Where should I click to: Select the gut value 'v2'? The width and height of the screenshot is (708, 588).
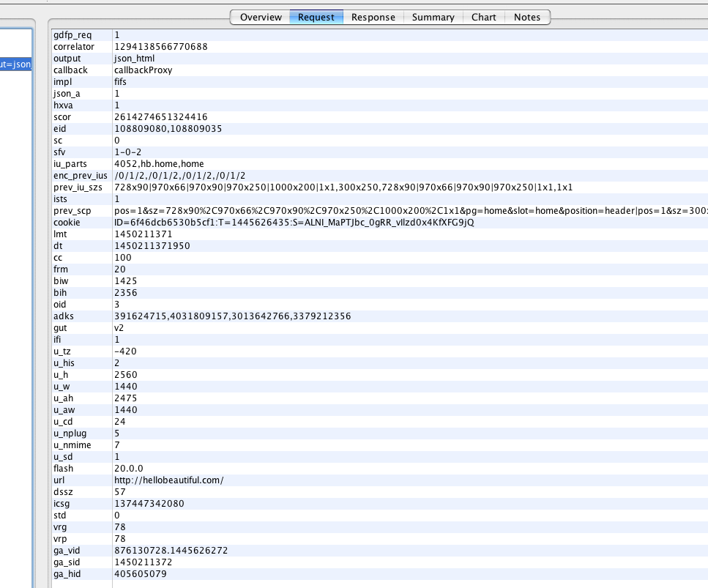(x=119, y=328)
